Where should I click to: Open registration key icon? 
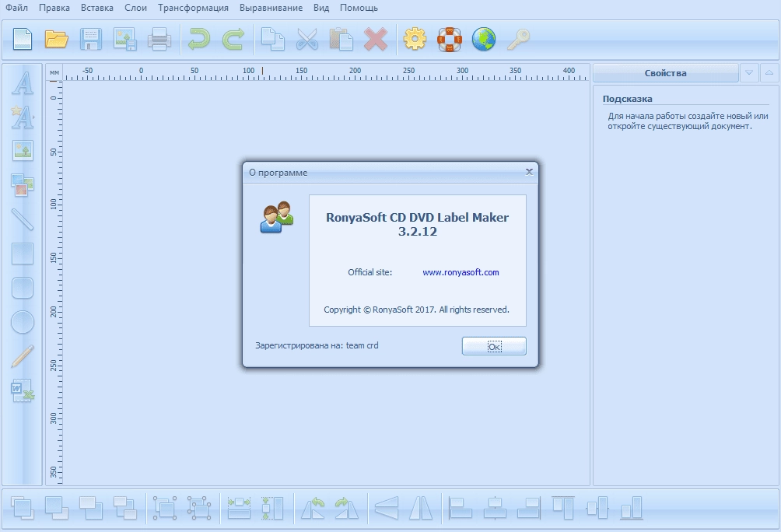[x=518, y=39]
